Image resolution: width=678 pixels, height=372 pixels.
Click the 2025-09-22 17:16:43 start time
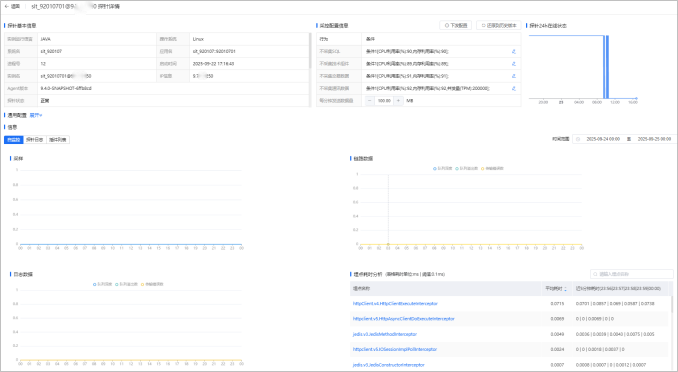[x=213, y=64]
